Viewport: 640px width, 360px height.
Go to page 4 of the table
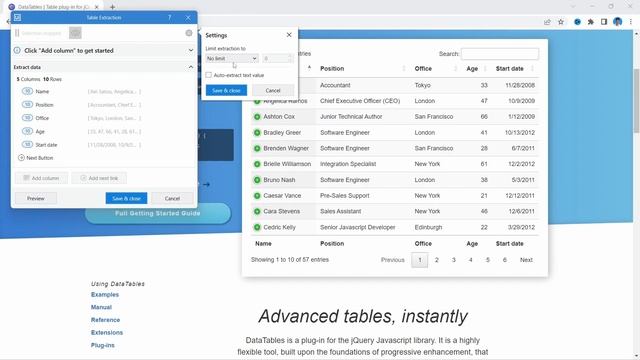point(471,260)
